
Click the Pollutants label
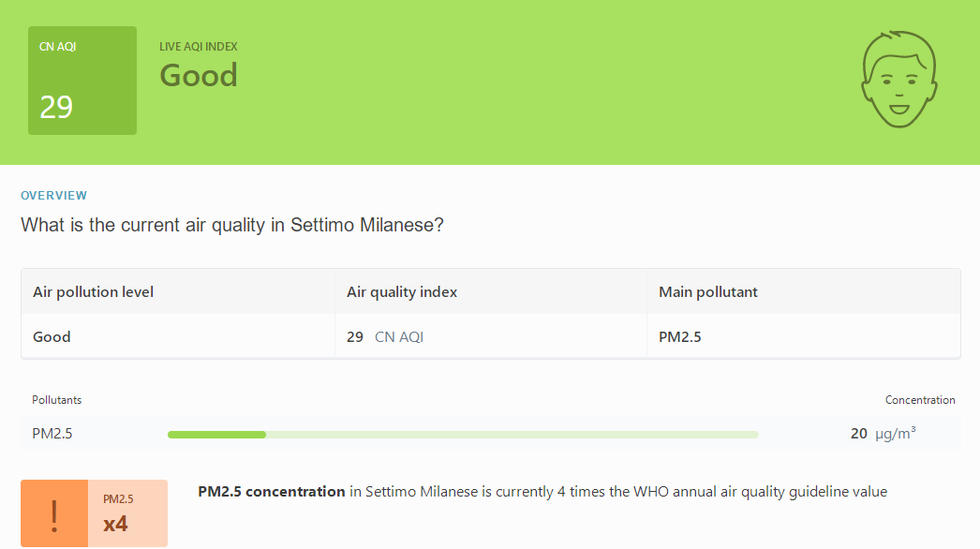point(57,400)
